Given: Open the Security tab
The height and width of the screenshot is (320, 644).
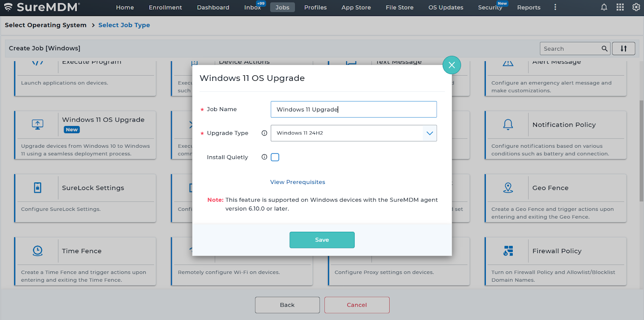Looking at the screenshot, I should [490, 7].
